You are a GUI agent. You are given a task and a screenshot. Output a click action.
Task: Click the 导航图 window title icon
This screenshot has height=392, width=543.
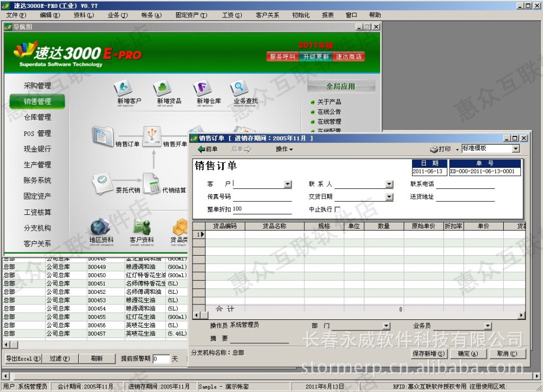coord(8,27)
